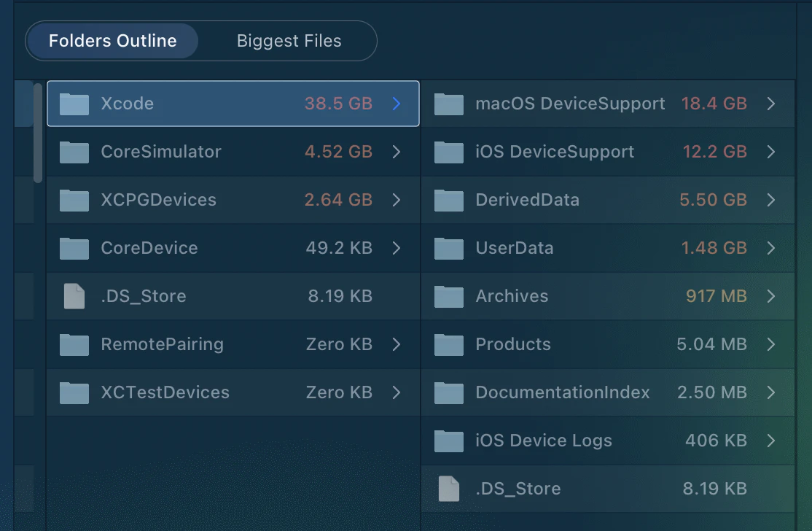Select the XCTestDevices folder name
Image resolution: width=812 pixels, height=531 pixels.
point(165,392)
